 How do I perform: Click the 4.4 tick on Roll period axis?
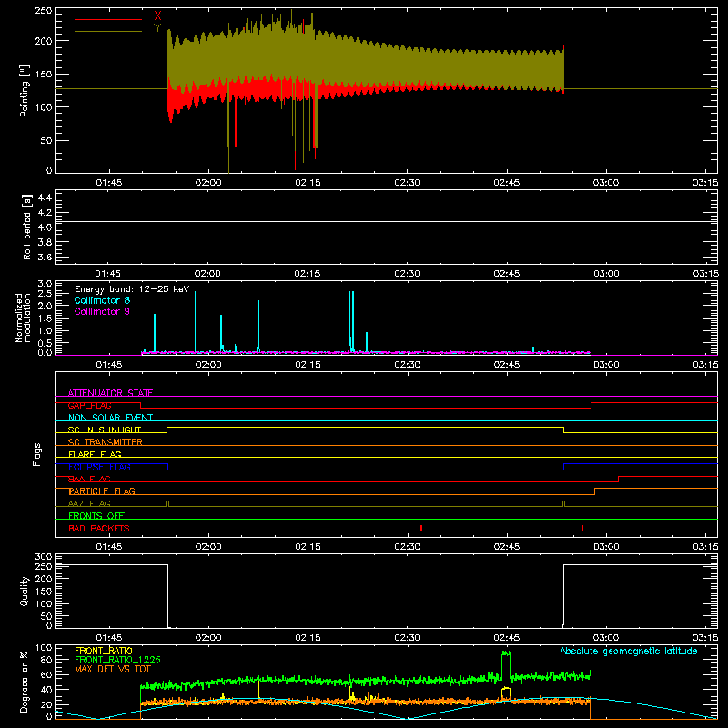(x=45, y=197)
